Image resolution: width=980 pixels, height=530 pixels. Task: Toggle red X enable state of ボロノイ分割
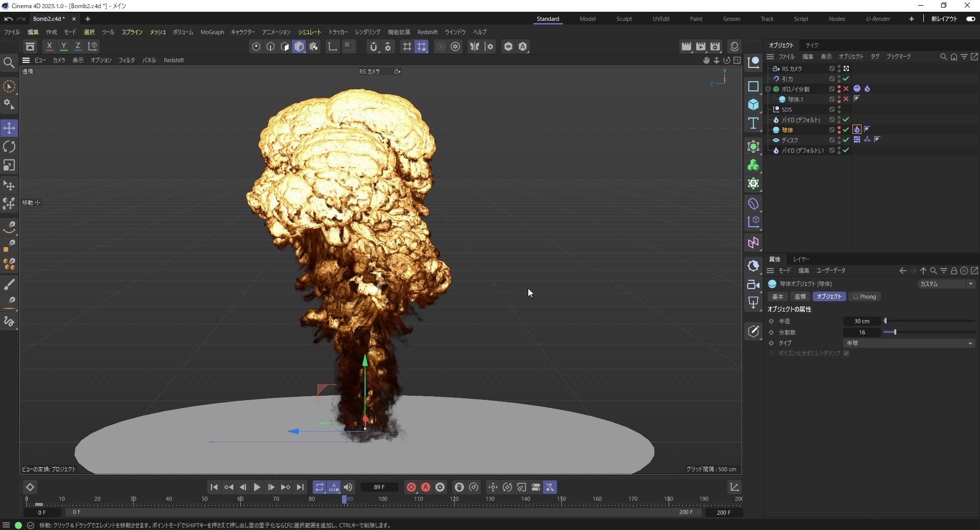(846, 89)
